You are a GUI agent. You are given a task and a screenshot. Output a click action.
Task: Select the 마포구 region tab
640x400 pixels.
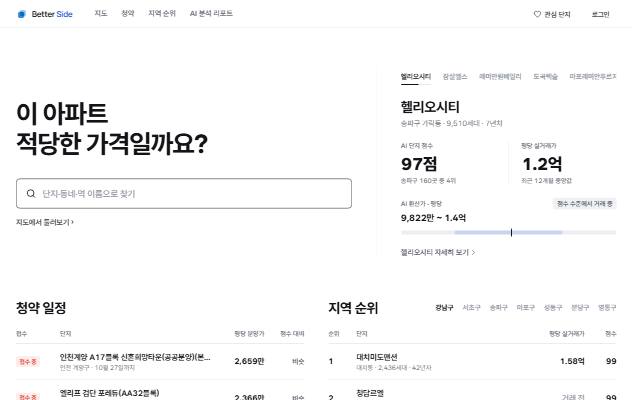coord(525,307)
